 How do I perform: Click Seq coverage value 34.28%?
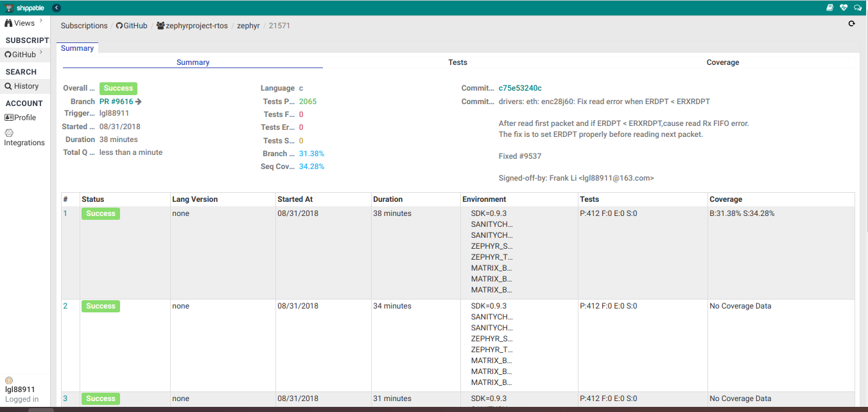click(311, 166)
